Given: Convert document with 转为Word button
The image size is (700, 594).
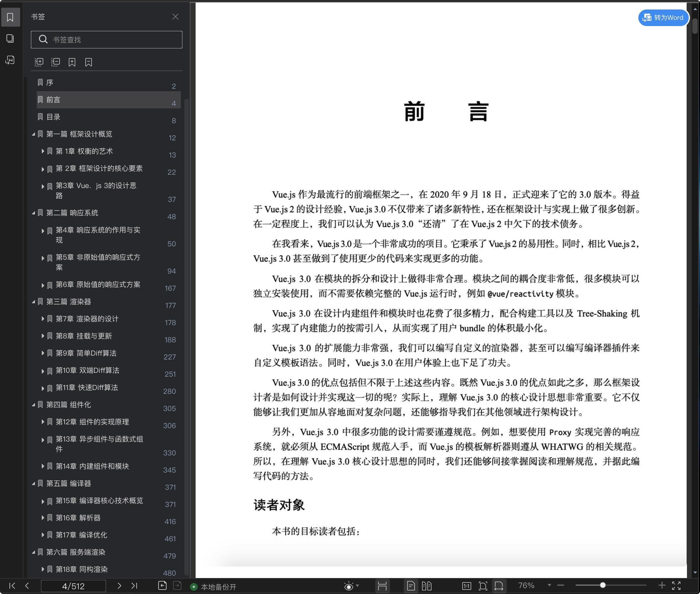Looking at the screenshot, I should point(663,17).
